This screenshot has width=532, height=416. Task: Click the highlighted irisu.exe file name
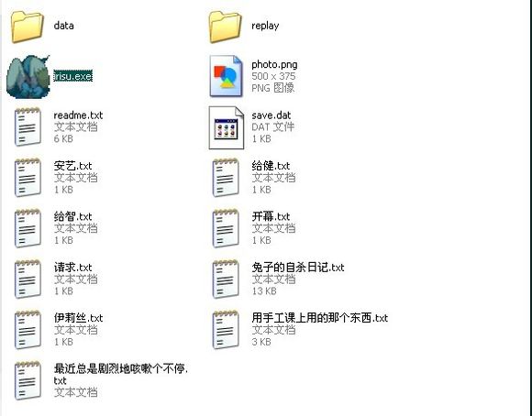[x=73, y=76]
